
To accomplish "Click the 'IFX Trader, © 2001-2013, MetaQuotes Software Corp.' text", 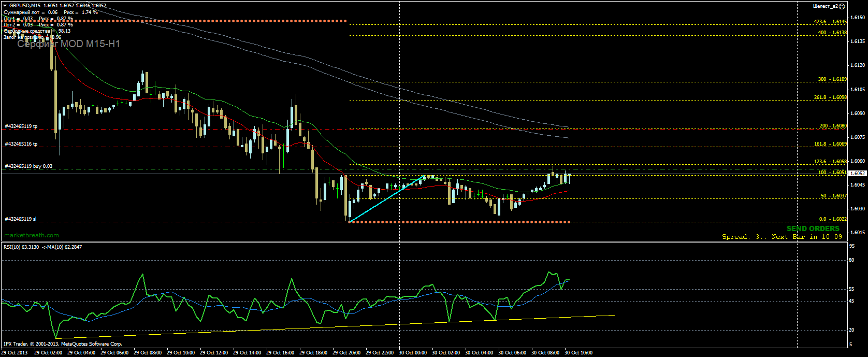I will coord(63,344).
